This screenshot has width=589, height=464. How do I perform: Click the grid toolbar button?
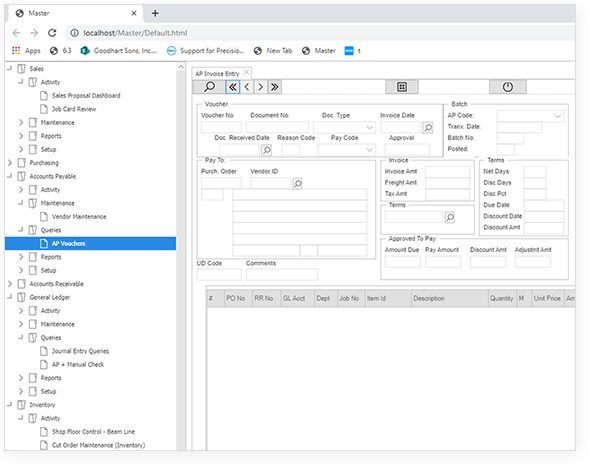coord(402,87)
